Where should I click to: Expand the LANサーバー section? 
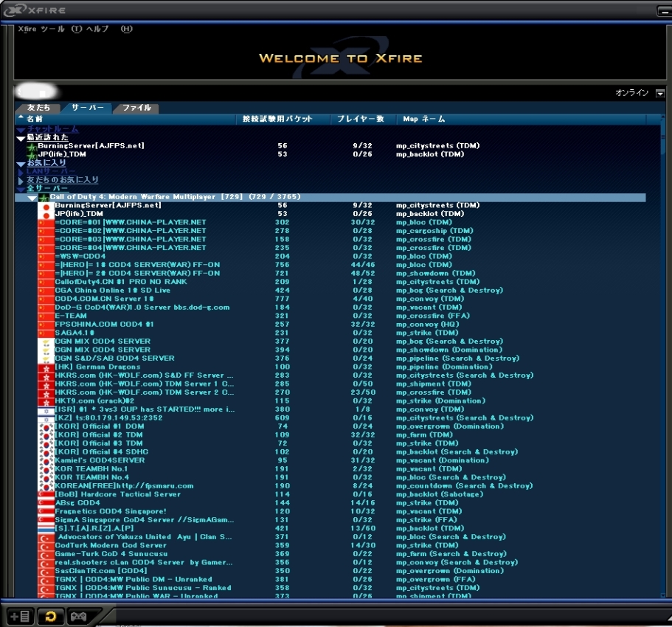tap(20, 172)
